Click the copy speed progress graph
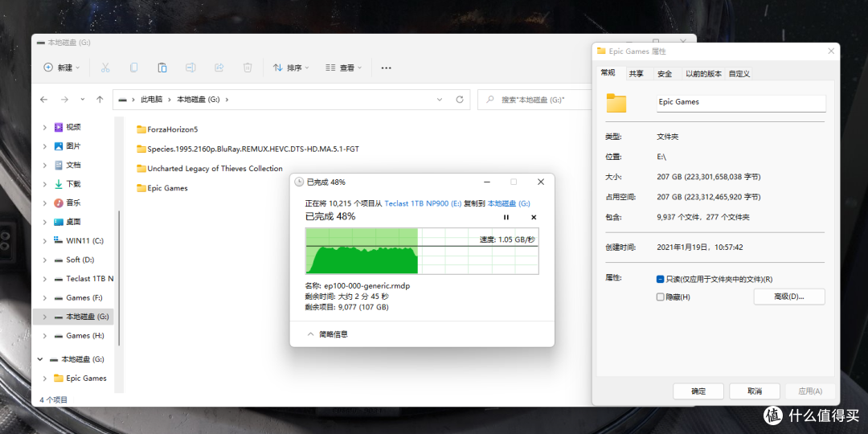The image size is (868, 434). 422,251
